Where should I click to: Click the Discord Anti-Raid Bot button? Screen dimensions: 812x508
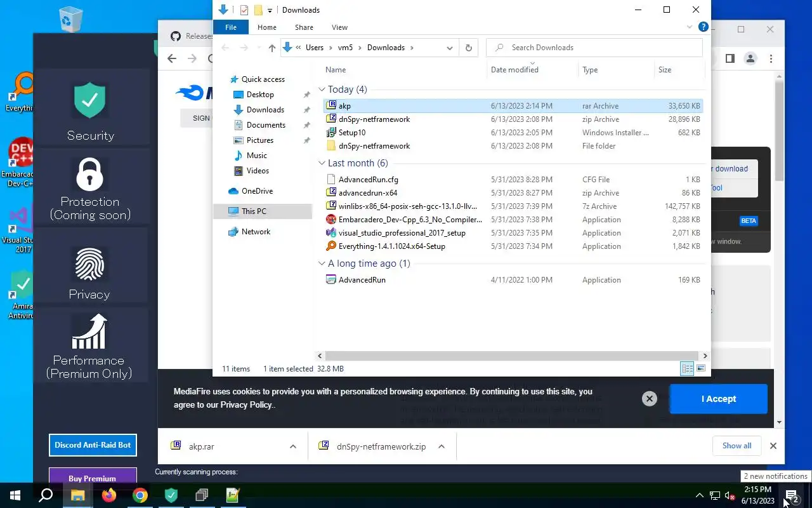tap(93, 445)
